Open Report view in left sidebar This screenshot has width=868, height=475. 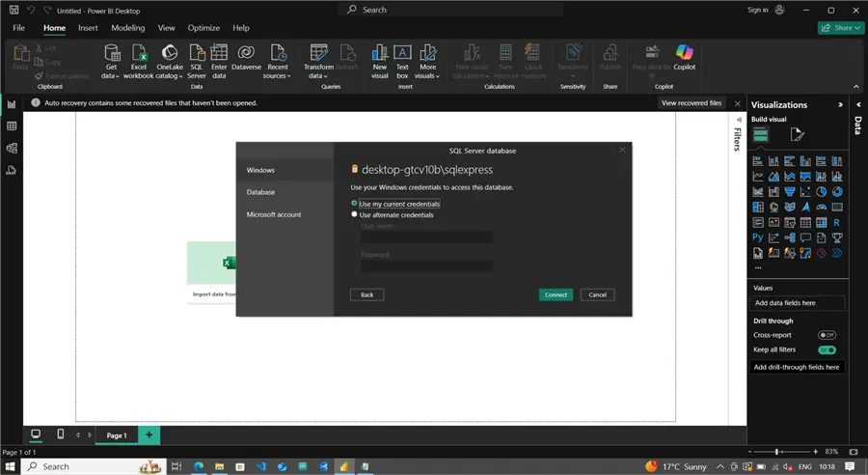(x=12, y=104)
